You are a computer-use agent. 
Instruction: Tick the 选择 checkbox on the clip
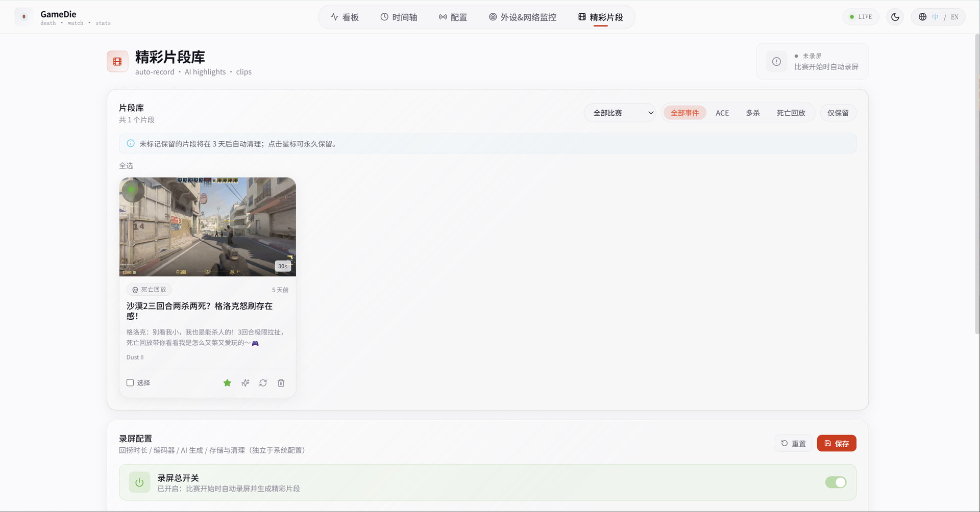130,382
